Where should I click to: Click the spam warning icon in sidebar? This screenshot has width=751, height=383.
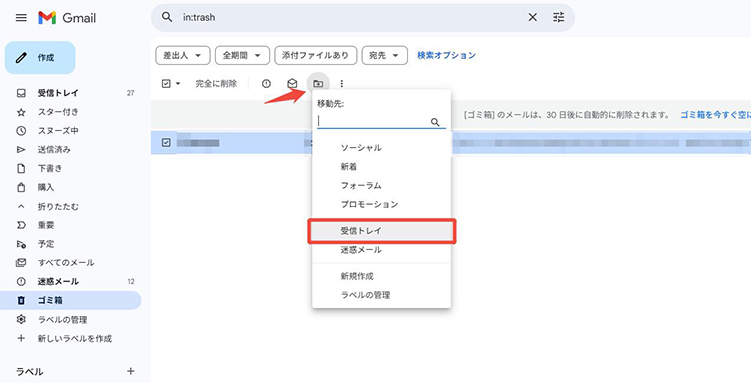click(x=21, y=282)
